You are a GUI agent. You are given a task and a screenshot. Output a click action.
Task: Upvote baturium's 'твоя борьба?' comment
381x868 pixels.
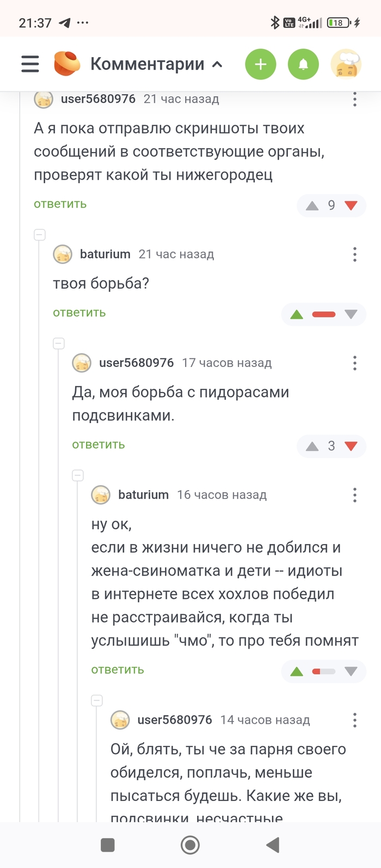pos(297,314)
